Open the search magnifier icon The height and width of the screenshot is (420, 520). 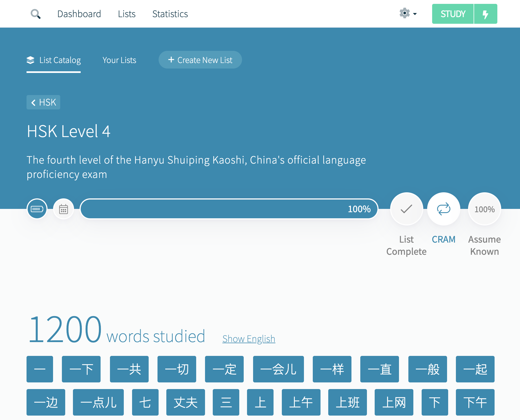[x=36, y=14]
